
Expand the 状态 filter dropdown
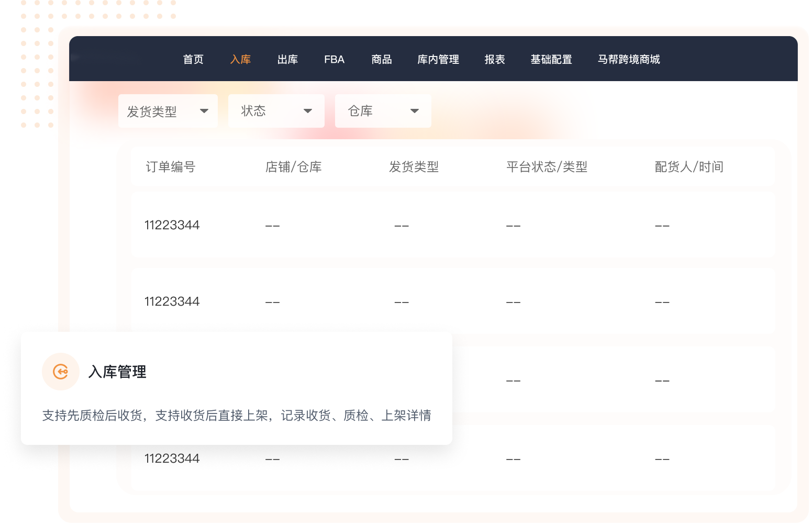276,111
